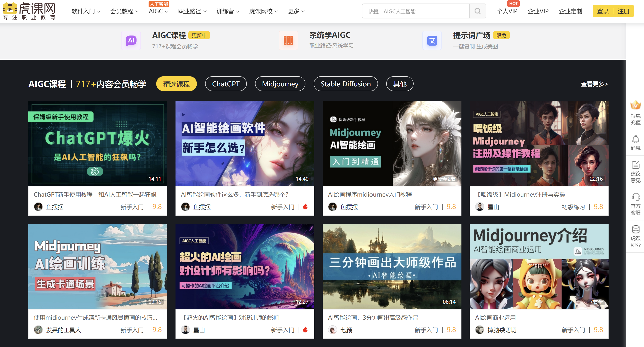644x347 pixels.
Task: Focus the 热搜 AIGC人工智能 search field
Action: (416, 11)
